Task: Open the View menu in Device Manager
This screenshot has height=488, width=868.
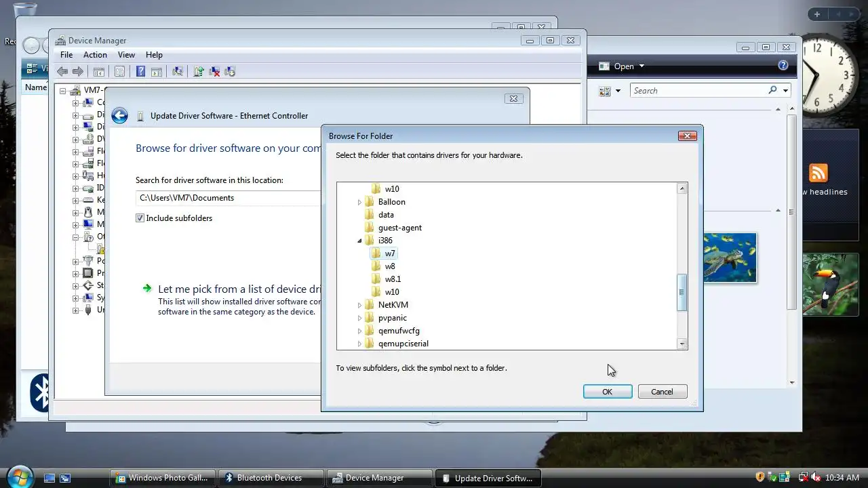Action: click(x=126, y=55)
